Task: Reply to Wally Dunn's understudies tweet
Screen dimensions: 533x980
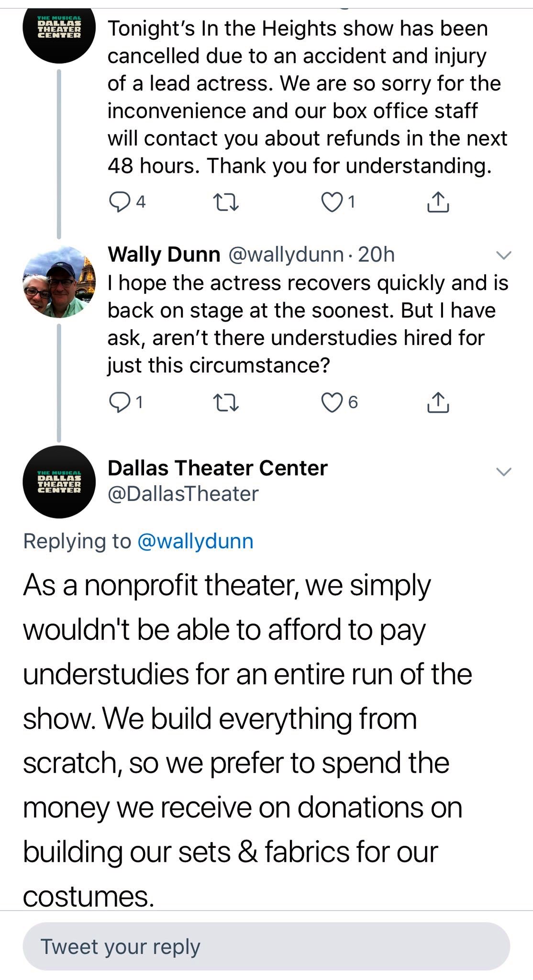Action: point(118,402)
